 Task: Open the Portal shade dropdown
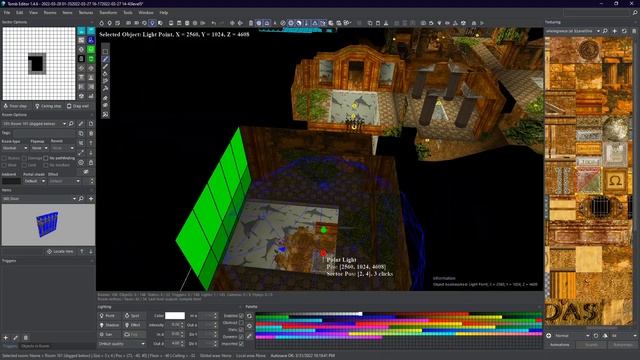click(x=34, y=181)
